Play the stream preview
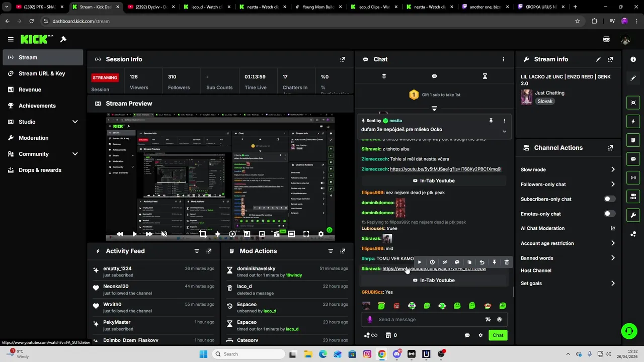Screen dimensions: 644x362 coord(134,234)
